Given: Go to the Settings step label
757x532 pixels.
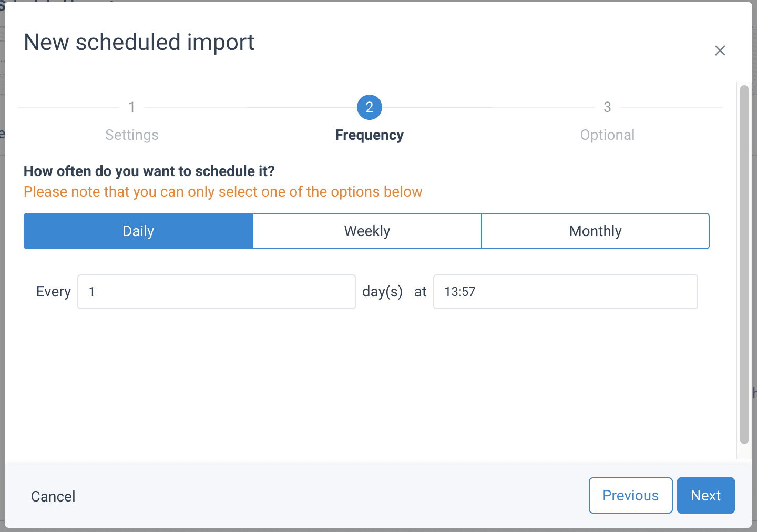Looking at the screenshot, I should (x=132, y=135).
